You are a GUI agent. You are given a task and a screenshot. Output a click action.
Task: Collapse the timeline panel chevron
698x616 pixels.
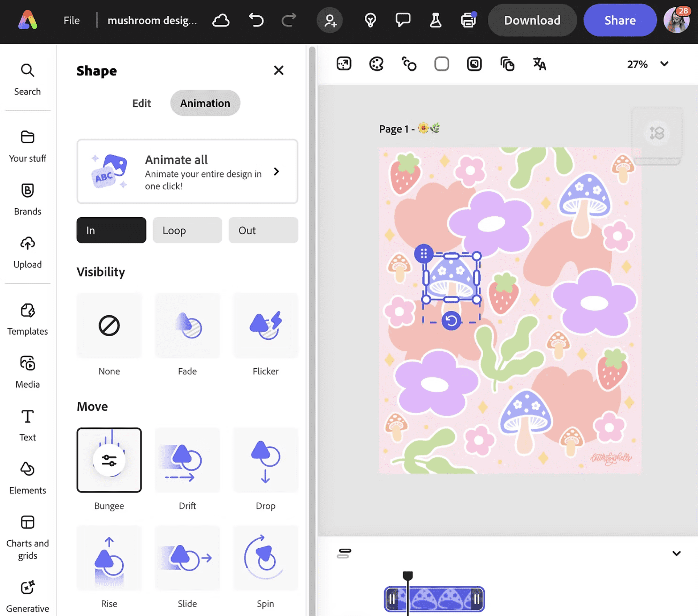[676, 553]
